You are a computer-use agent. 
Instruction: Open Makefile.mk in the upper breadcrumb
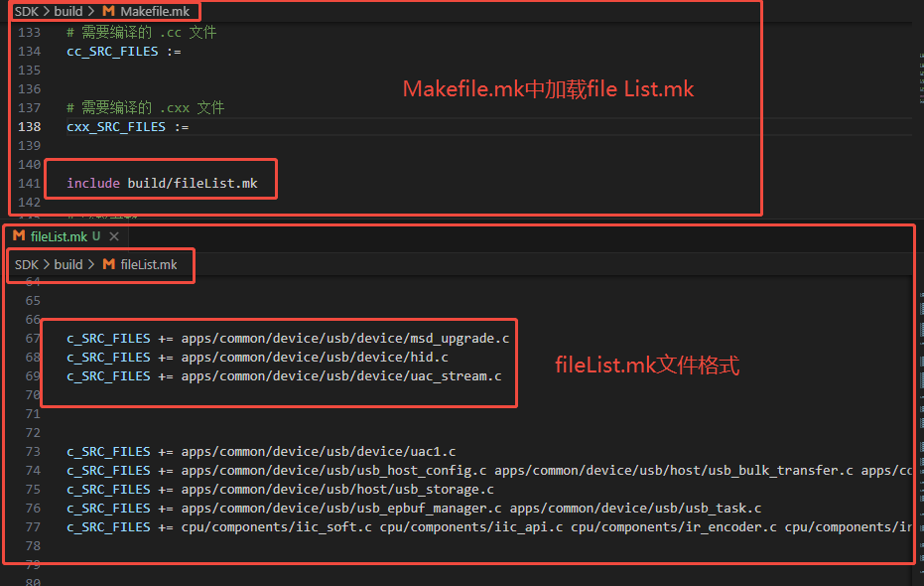coord(155,11)
